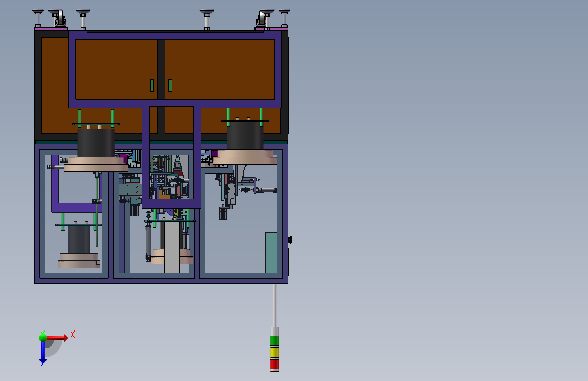Select the crank handle mechanism in the right compartment
The width and height of the screenshot is (588, 381).
pos(258,186)
